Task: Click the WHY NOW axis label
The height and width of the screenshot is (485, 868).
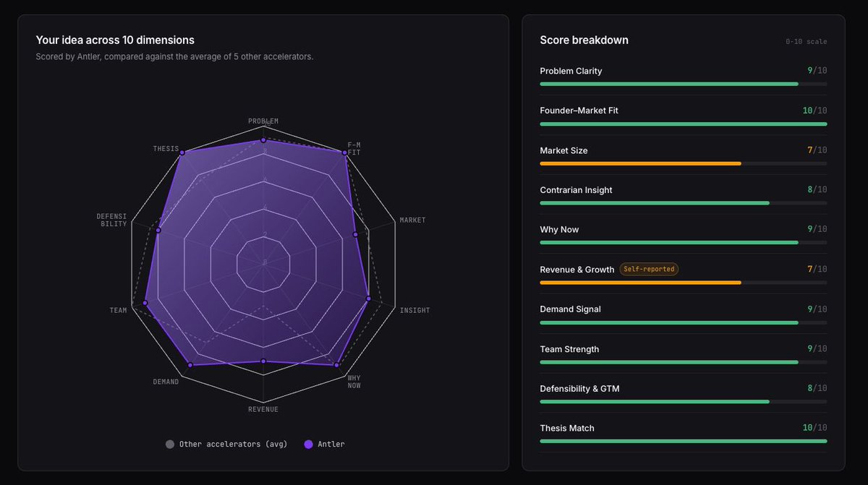Action: coord(354,382)
